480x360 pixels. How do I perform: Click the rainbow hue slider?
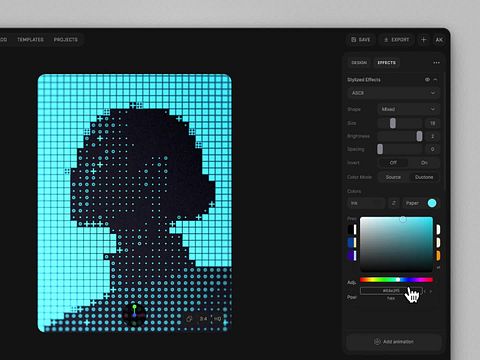pyautogui.click(x=396, y=280)
